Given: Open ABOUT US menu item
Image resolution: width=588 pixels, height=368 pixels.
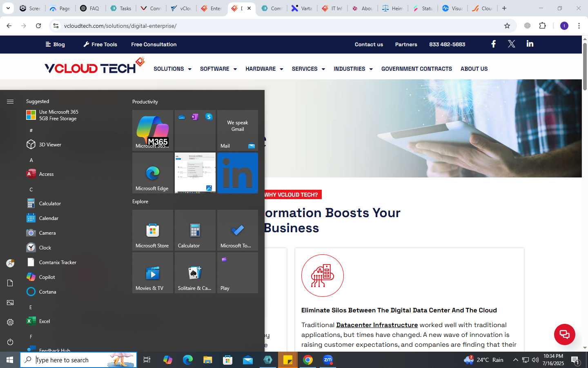Looking at the screenshot, I should (x=474, y=69).
